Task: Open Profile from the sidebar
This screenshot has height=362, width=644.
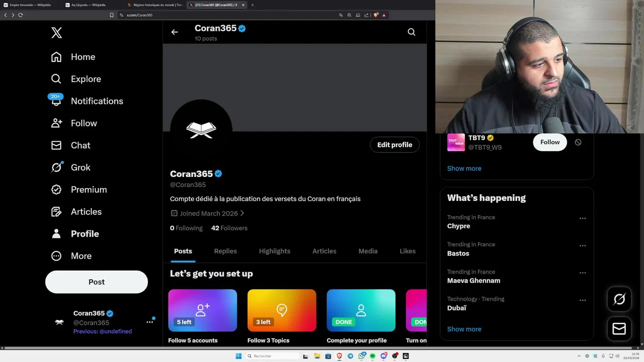Action: (75, 234)
